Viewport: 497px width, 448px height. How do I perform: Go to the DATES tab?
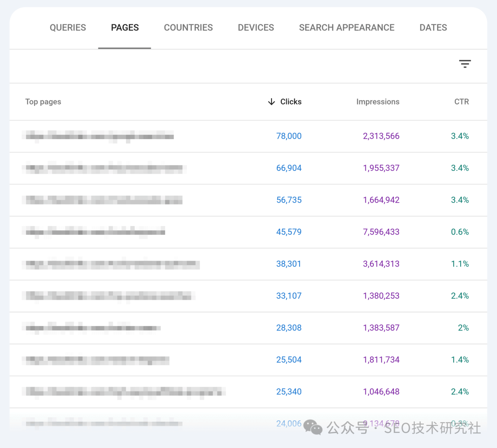pyautogui.click(x=433, y=28)
